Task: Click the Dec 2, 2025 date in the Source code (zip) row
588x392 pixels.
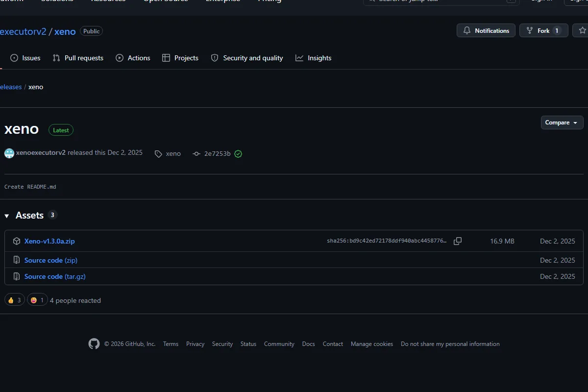Action: click(x=558, y=260)
